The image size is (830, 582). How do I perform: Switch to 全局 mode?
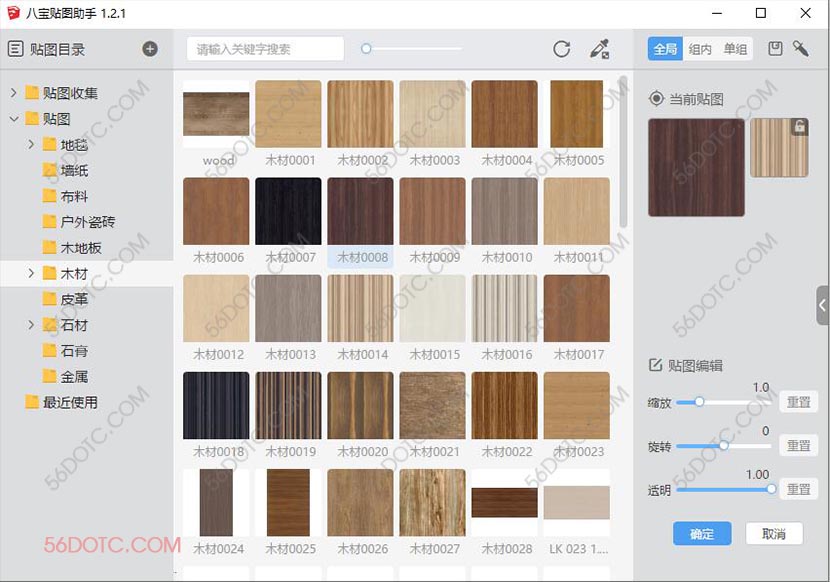[663, 49]
